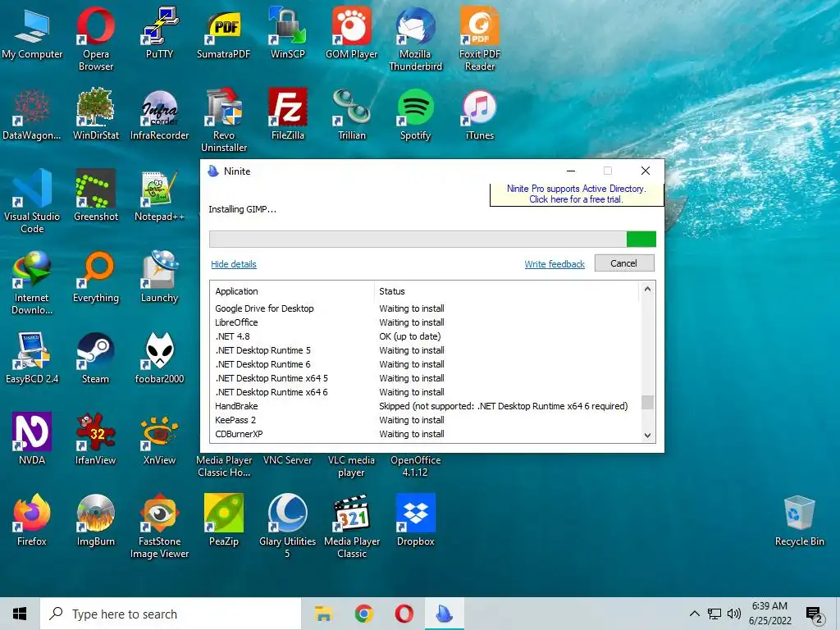Select Mozilla Thunderbird on the desktop
This screenshot has width=840, height=630.
[415, 39]
